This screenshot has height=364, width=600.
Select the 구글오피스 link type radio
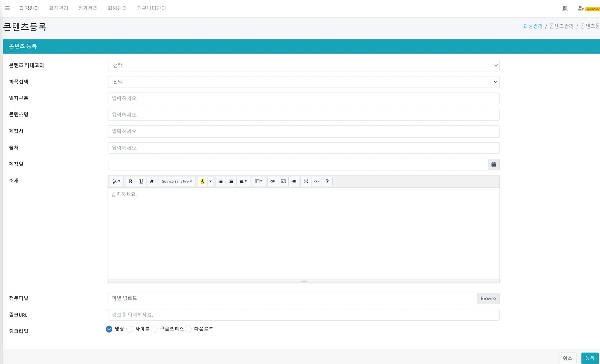coord(154,329)
